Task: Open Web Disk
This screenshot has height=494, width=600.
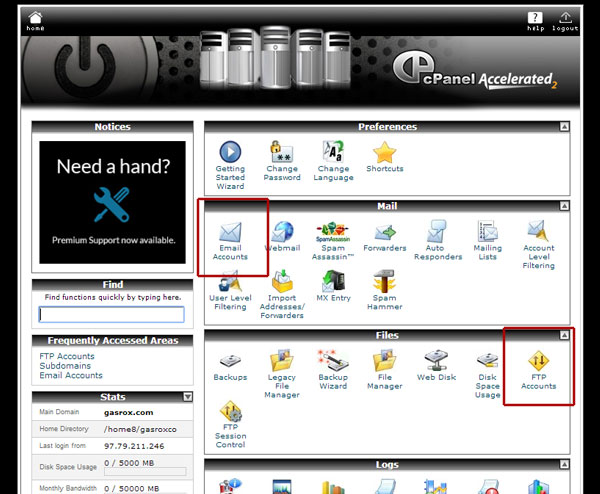Action: (436, 365)
